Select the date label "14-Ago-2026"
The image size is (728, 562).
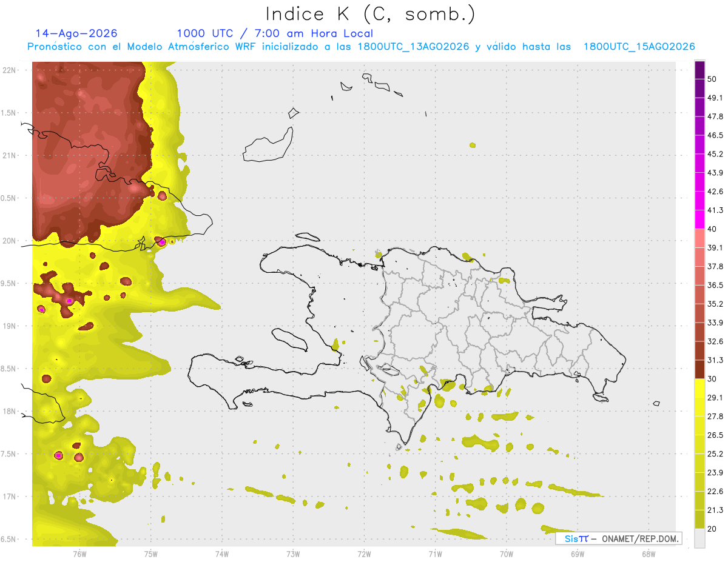pyautogui.click(x=76, y=33)
